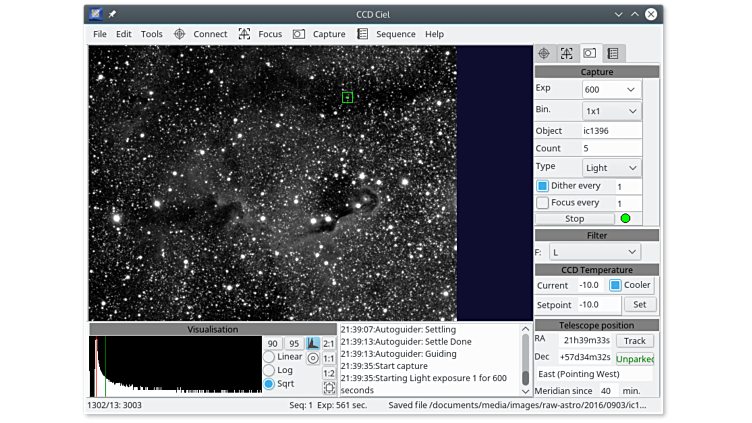The width and height of the screenshot is (752, 423).
Task: Set zoom to 2:1
Action: click(x=329, y=343)
